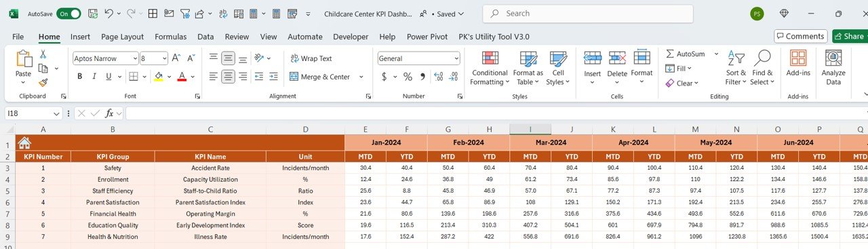
Task: Open the Clear dropdown
Action: click(682, 83)
